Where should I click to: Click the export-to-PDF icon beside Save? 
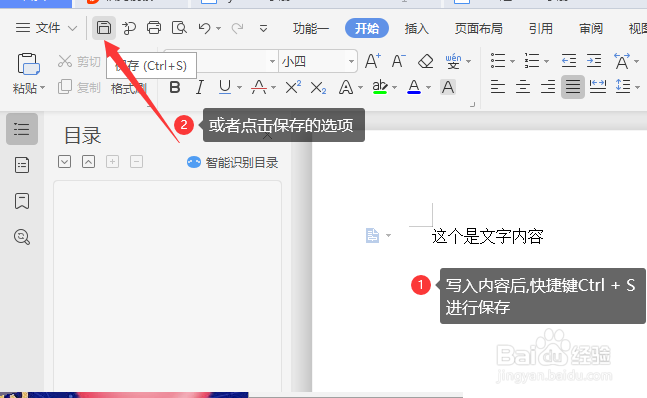[x=129, y=28]
